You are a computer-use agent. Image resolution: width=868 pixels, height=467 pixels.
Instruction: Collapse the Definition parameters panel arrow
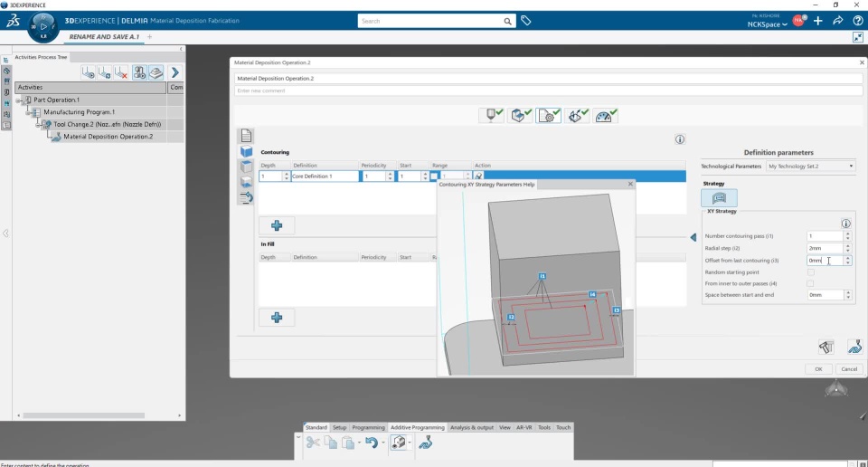pos(693,237)
